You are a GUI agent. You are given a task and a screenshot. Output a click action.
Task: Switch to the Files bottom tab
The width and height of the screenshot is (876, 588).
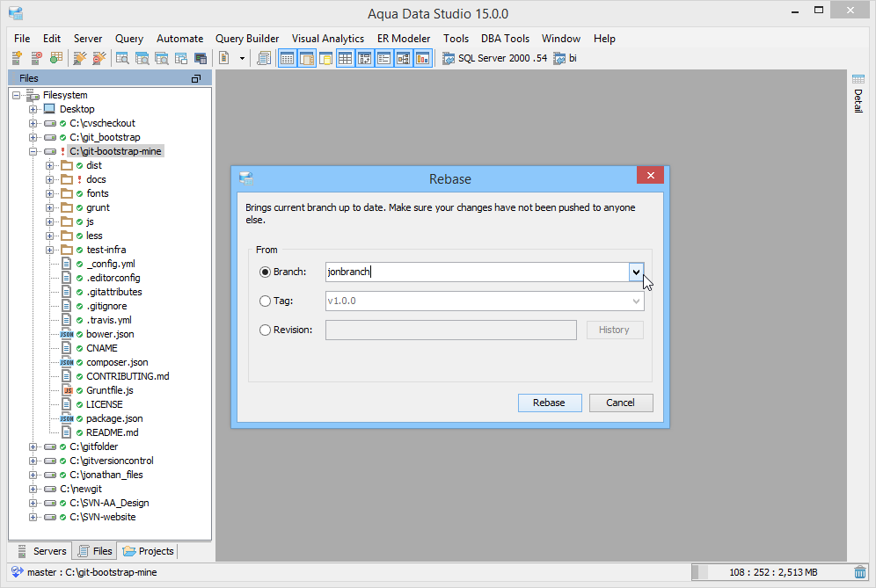[x=94, y=551]
